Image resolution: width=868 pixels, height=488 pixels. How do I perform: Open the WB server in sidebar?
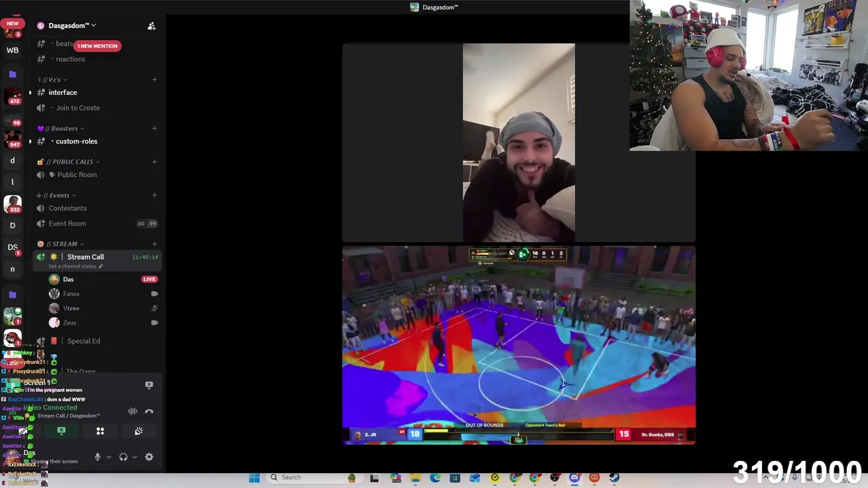[x=12, y=50]
